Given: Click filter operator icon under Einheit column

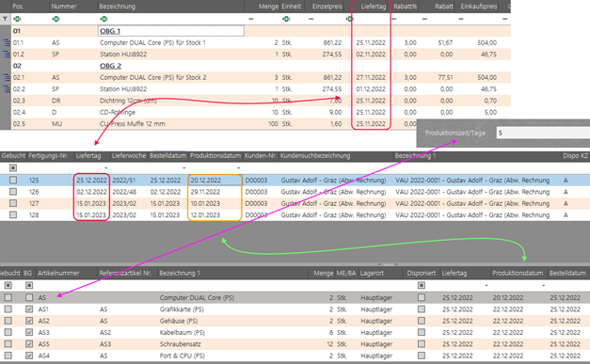Looking at the screenshot, I should (x=286, y=19).
